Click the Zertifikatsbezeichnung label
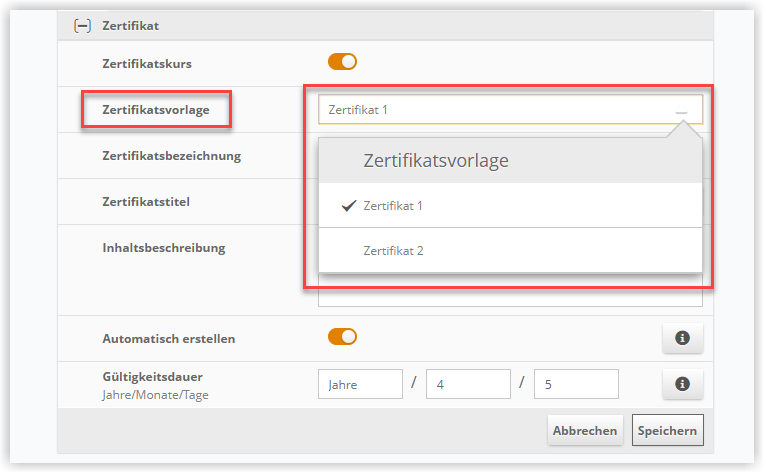The height and width of the screenshot is (473, 764). pyautogui.click(x=171, y=155)
